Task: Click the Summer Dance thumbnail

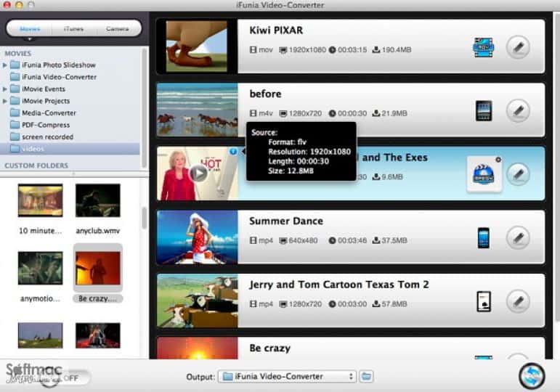Action: pyautogui.click(x=197, y=237)
